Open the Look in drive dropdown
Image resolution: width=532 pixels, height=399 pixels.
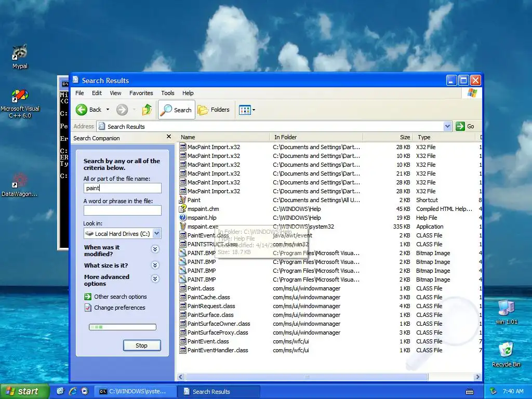click(157, 233)
